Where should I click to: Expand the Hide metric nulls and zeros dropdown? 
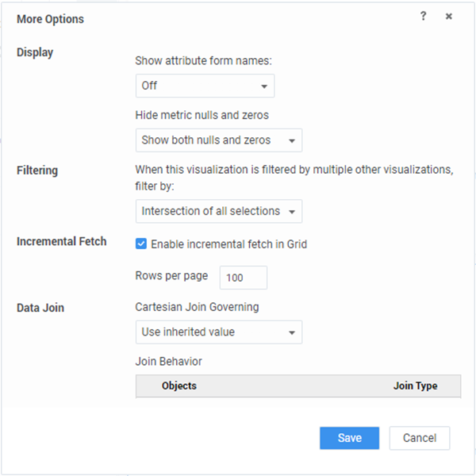point(218,140)
